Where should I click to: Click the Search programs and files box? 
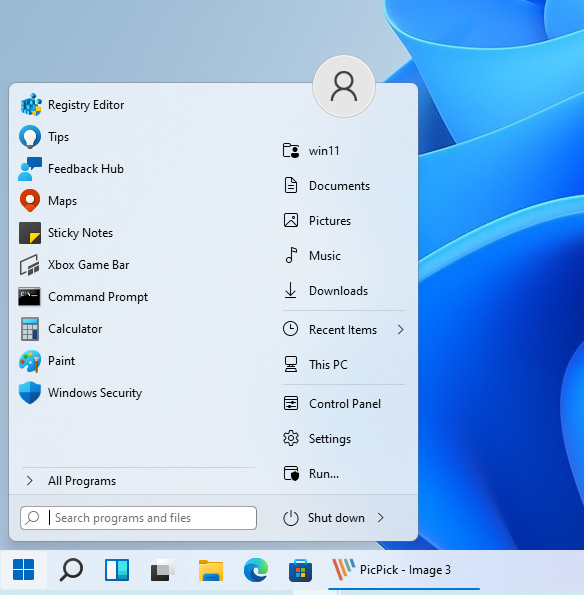point(139,518)
